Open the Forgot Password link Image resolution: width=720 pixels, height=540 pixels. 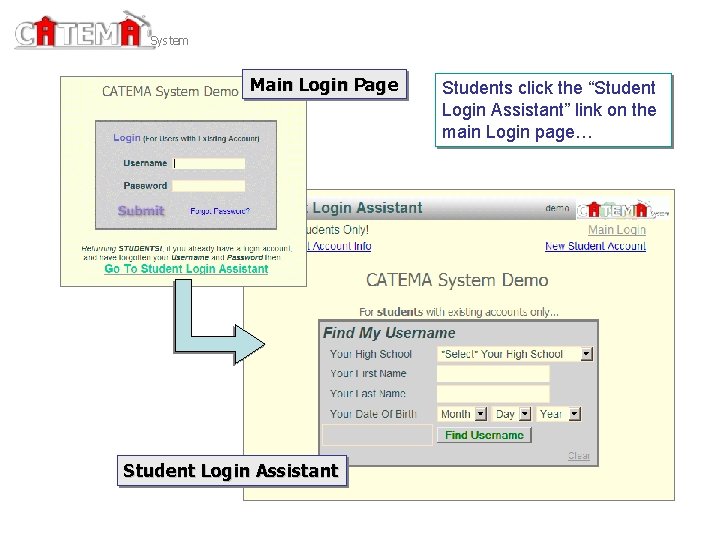point(220,211)
